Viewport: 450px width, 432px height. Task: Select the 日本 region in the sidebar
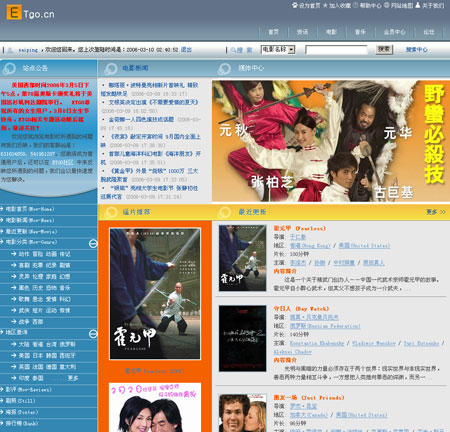[38, 356]
